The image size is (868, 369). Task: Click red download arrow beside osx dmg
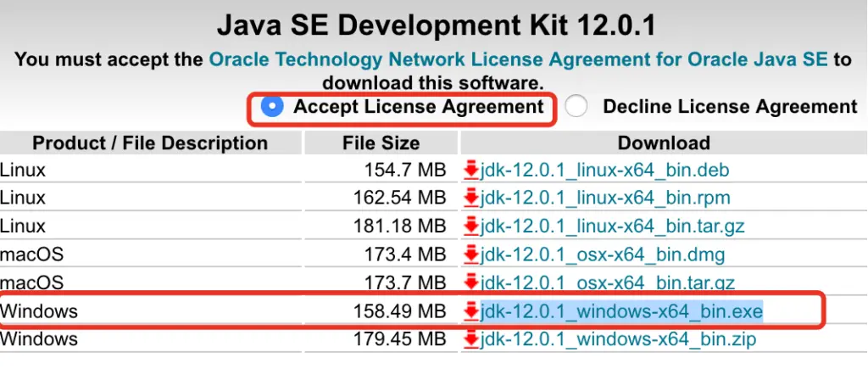(471, 255)
